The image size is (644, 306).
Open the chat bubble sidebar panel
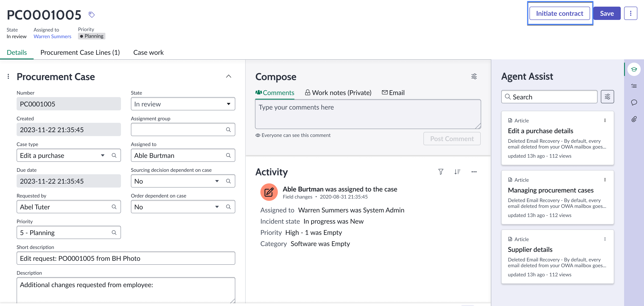click(634, 102)
